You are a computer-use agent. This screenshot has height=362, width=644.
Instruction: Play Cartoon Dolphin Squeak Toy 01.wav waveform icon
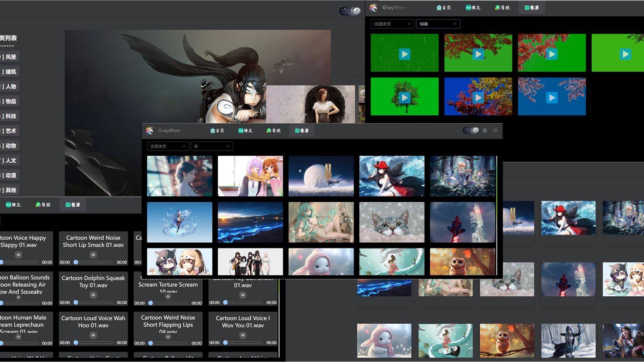click(93, 295)
